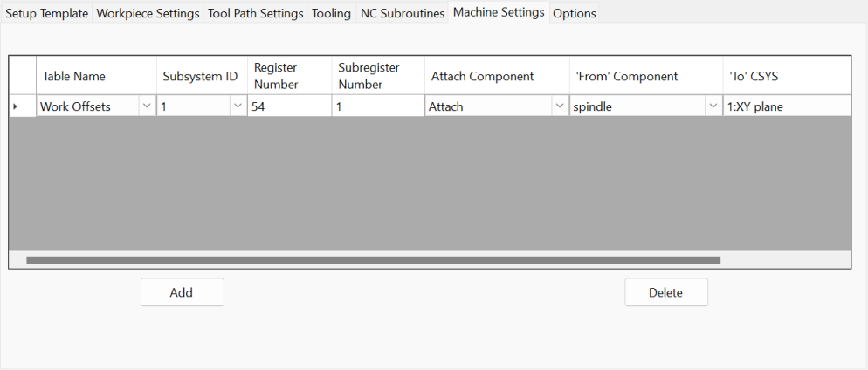Select the Tooling tab

[331, 13]
